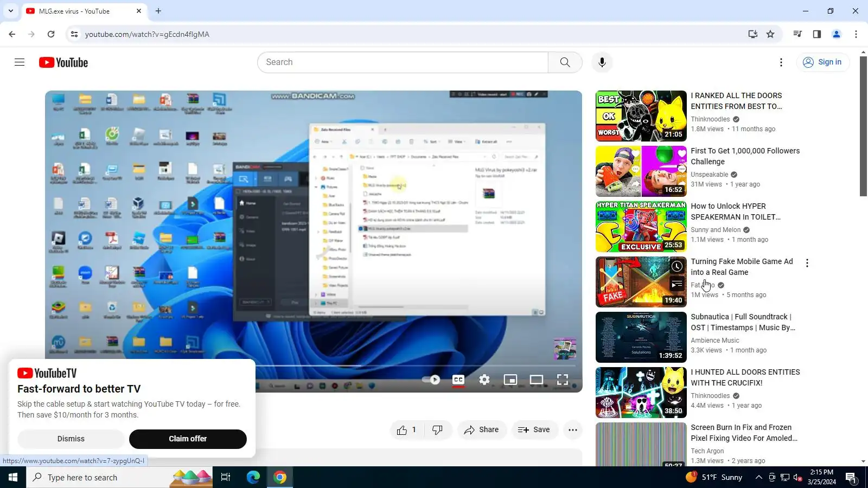Open a new browser tab
Screen dimensions: 868x488
[158, 11]
